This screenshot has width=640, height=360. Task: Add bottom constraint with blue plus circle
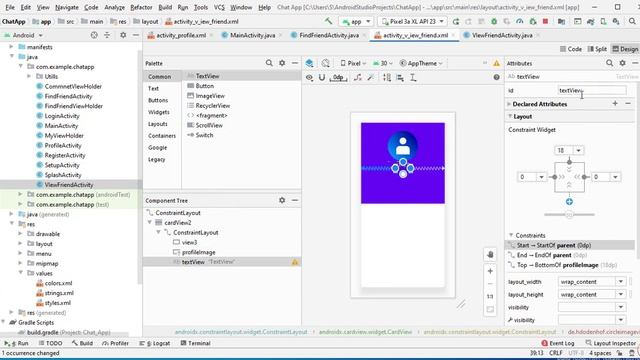pyautogui.click(x=569, y=202)
